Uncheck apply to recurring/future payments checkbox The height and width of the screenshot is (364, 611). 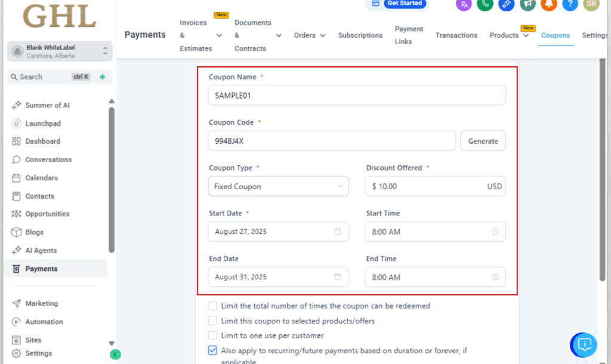coord(212,350)
